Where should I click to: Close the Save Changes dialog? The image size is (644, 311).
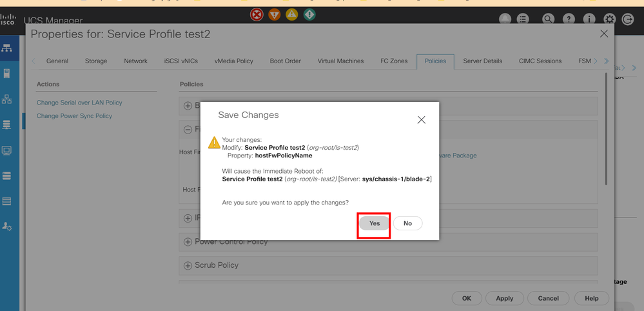pos(421,120)
